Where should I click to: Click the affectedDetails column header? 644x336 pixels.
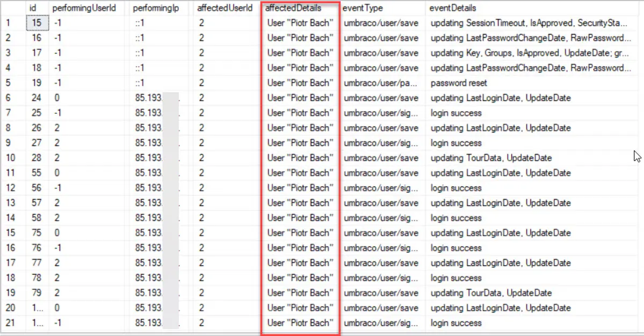[293, 8]
